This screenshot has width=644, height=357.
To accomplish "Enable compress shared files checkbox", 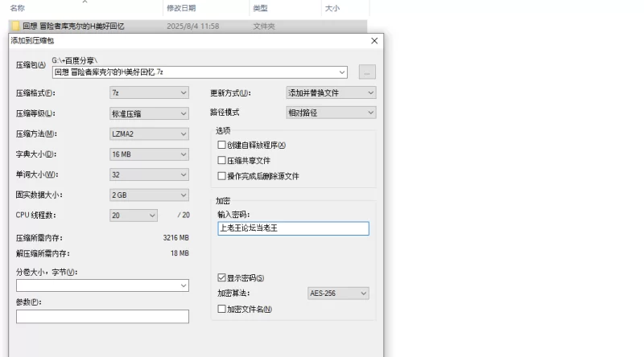I will (x=222, y=161).
